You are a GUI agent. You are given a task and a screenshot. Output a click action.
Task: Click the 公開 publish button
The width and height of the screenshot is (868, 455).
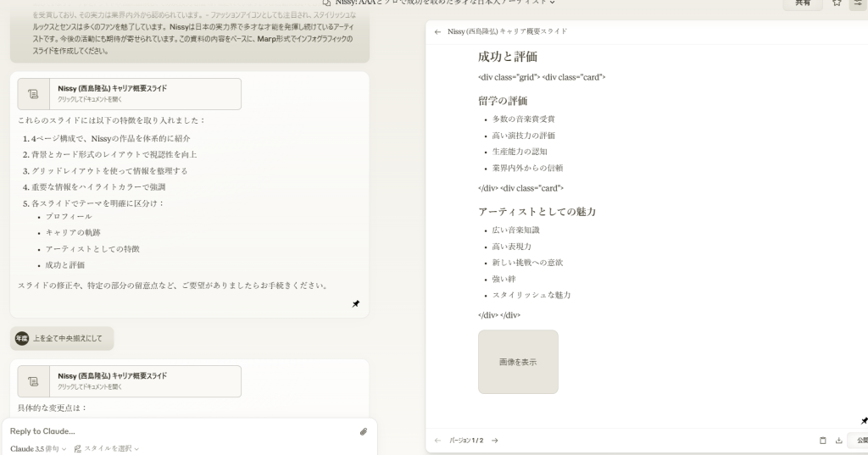point(860,441)
